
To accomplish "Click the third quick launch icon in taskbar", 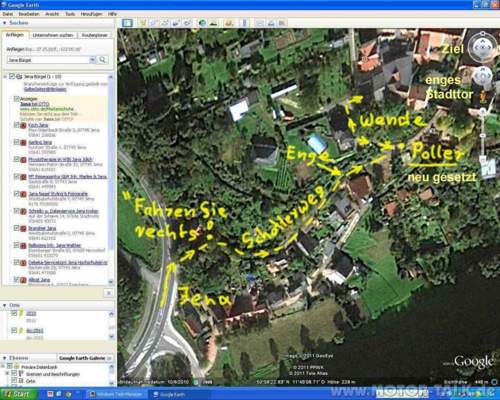I will tap(68, 394).
